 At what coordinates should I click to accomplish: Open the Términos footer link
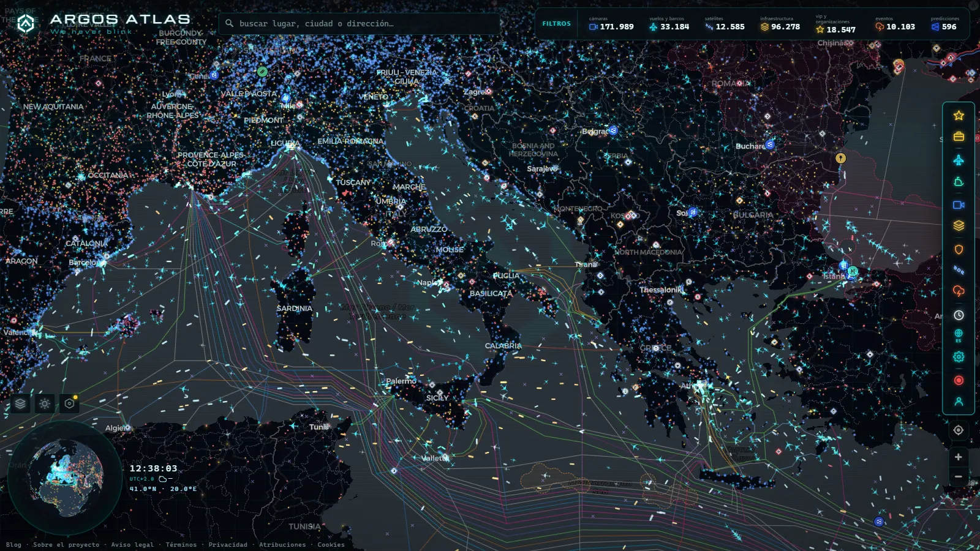181,544
